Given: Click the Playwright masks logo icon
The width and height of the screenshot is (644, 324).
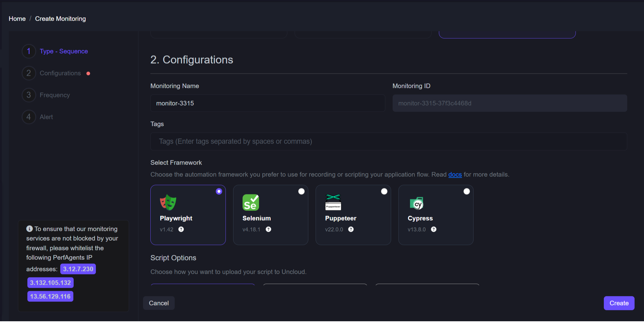Looking at the screenshot, I should click(x=168, y=203).
